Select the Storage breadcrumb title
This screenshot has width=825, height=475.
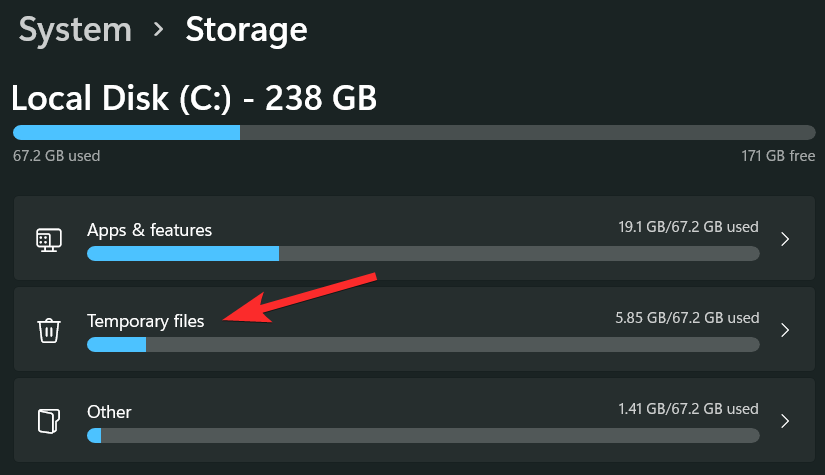coord(246,30)
